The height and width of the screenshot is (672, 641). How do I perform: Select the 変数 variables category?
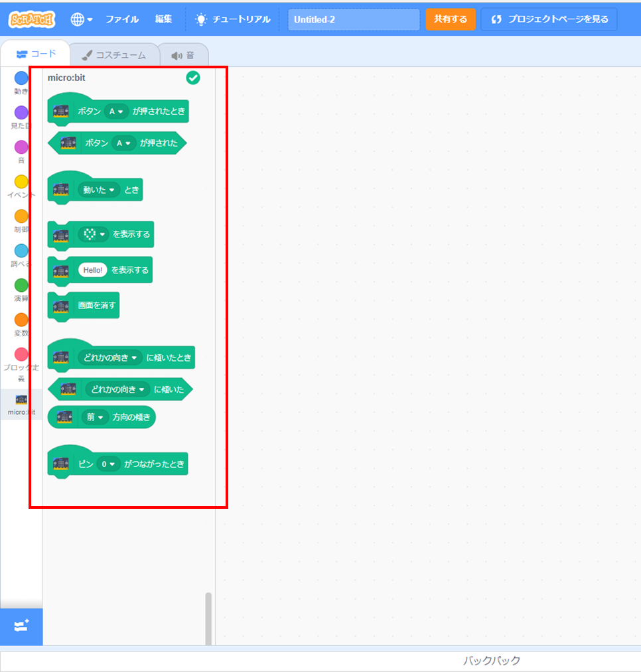tap(21, 325)
